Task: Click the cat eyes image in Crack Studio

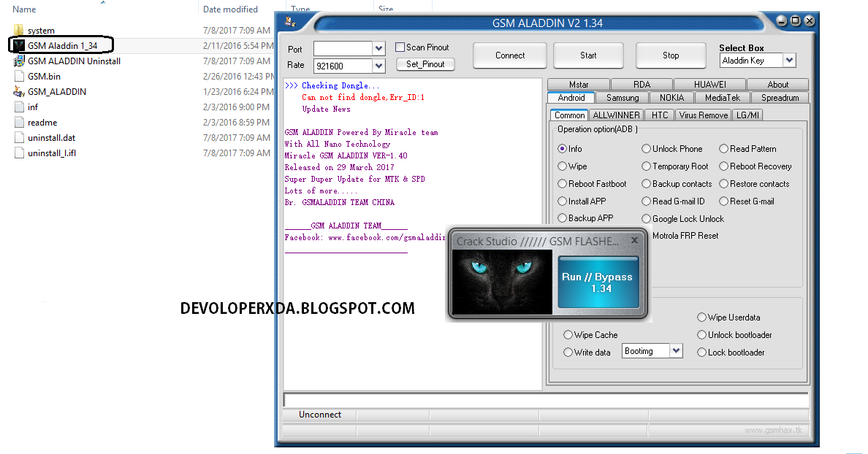Action: coord(502,282)
